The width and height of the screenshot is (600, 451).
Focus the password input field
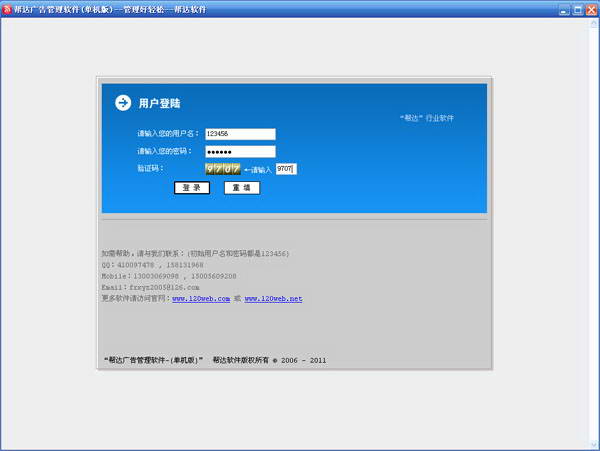click(240, 151)
